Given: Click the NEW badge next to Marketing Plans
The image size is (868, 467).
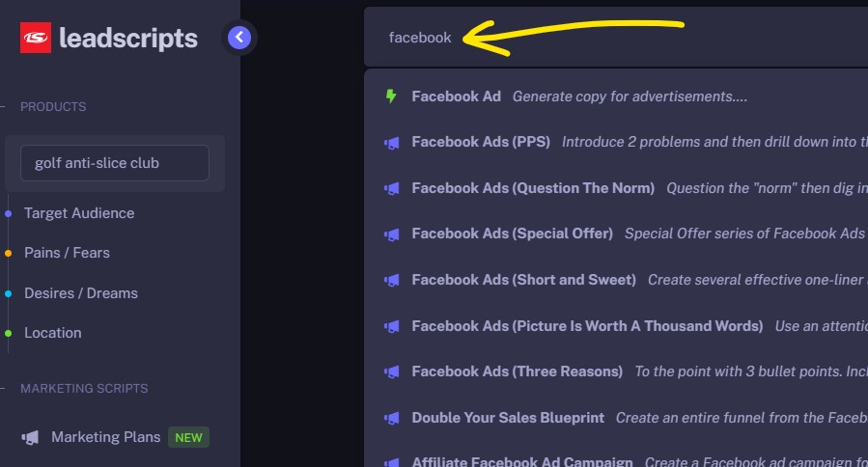Looking at the screenshot, I should tap(188, 437).
